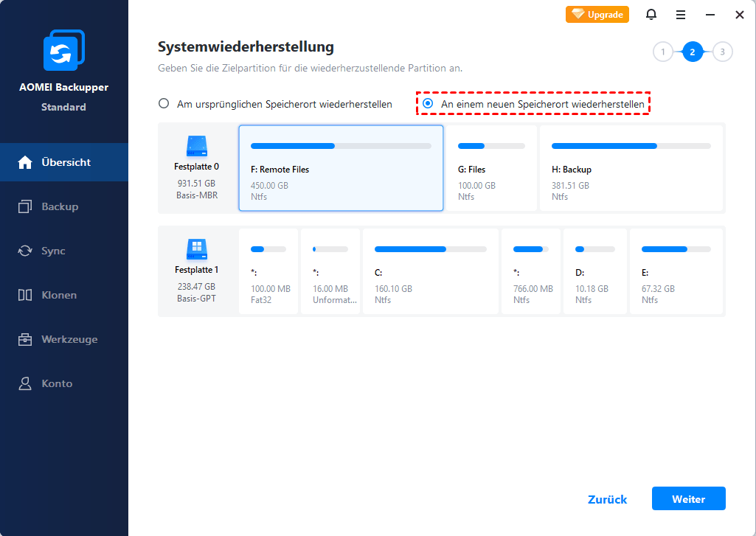Select the C: 160.10 GB partition
This screenshot has height=536, width=756.
point(431,271)
